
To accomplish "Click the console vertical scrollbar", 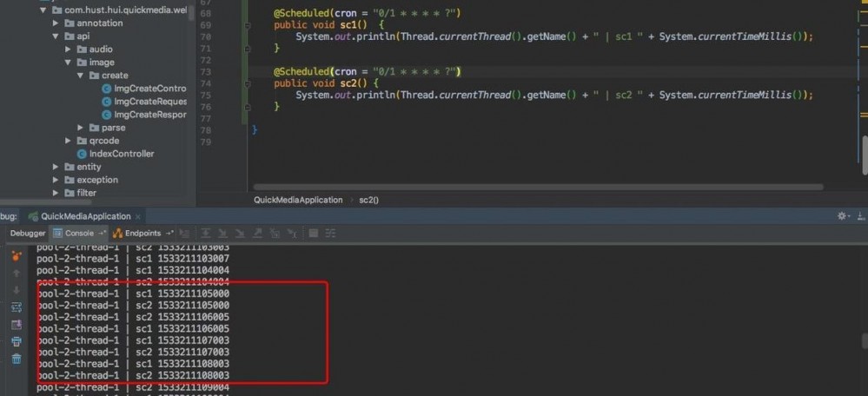I will [865, 340].
